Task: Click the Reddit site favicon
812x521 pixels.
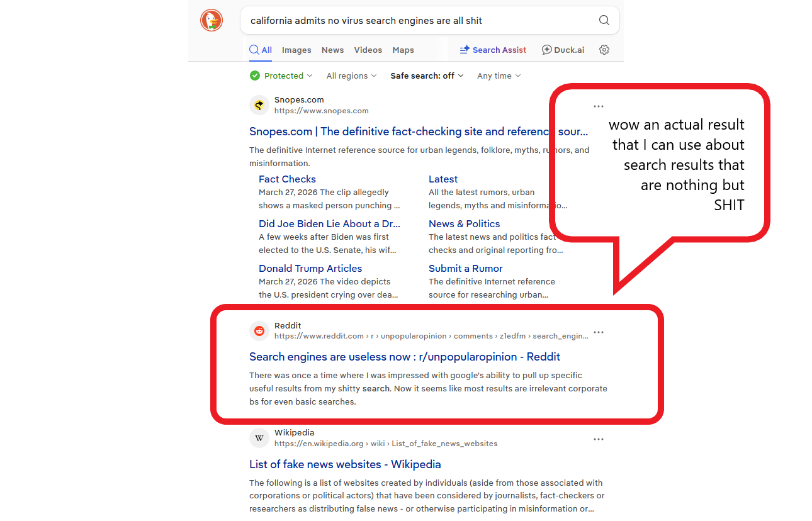Action: [259, 331]
